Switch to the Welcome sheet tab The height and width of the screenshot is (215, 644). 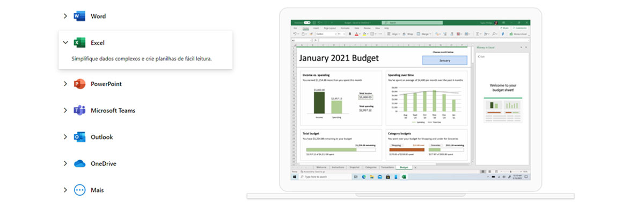click(321, 167)
